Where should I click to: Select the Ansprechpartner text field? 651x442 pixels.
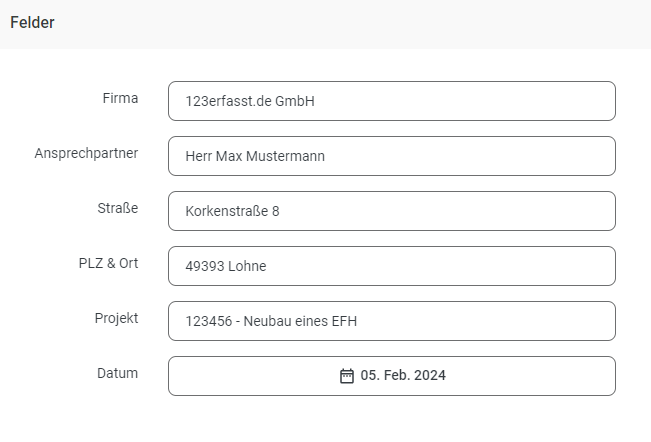[x=392, y=156]
